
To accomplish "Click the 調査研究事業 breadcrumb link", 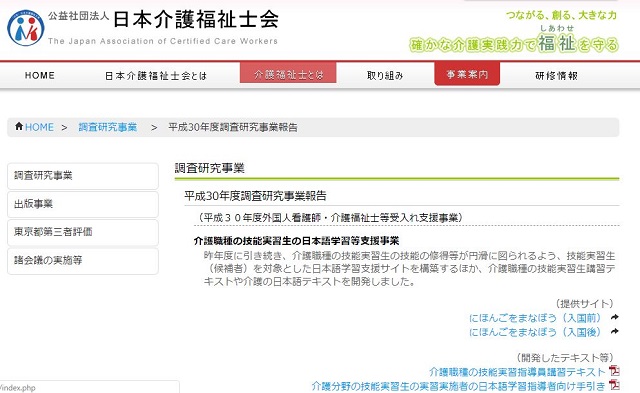I will [x=108, y=127].
